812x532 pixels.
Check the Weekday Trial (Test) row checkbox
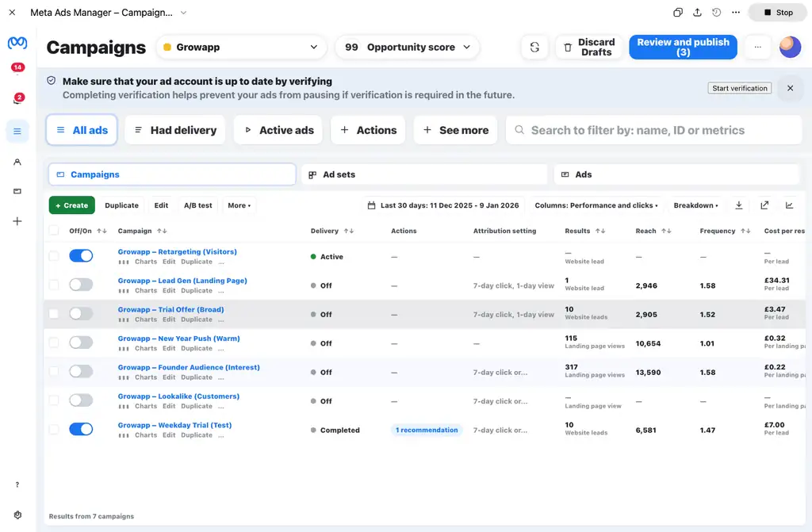point(54,430)
